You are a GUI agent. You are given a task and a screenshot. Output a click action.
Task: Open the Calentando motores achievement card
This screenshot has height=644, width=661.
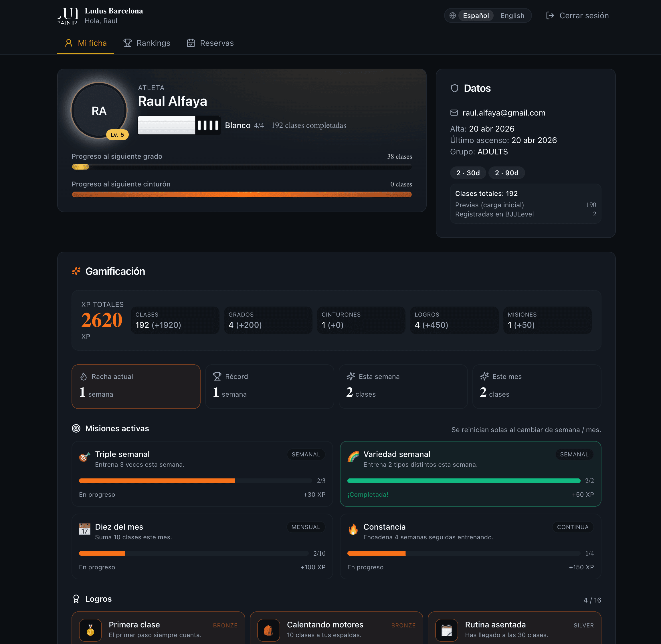[x=337, y=628]
